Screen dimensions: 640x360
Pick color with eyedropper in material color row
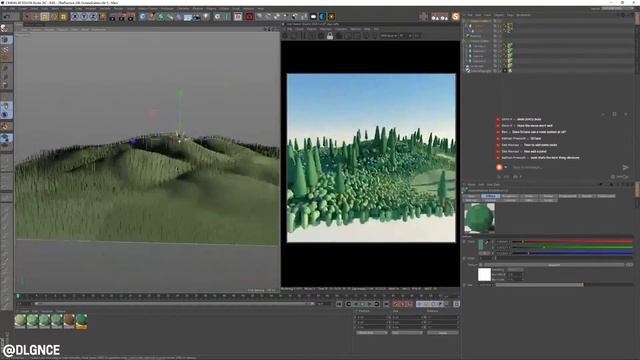[x=487, y=242]
